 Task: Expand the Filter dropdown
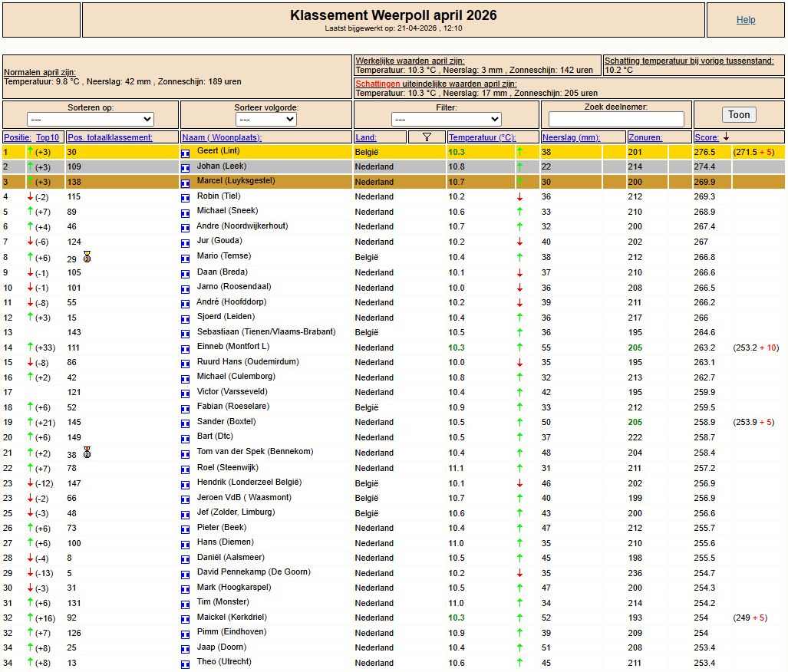tap(446, 120)
